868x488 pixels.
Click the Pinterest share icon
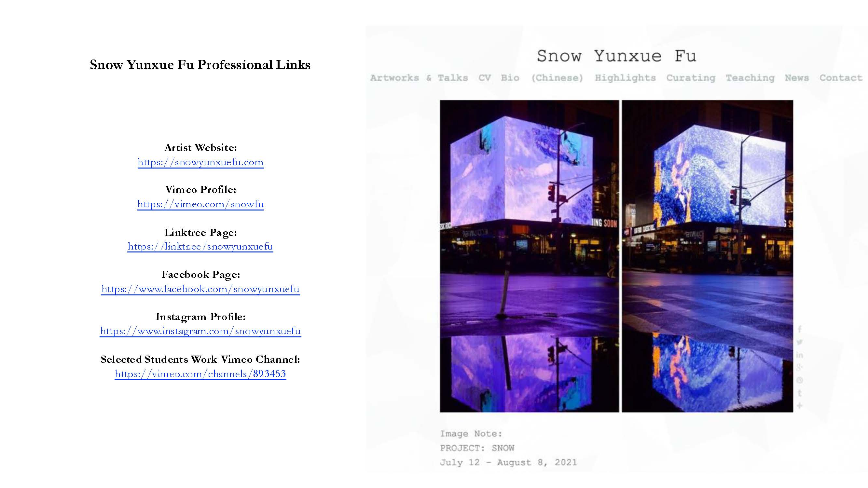pyautogui.click(x=799, y=380)
